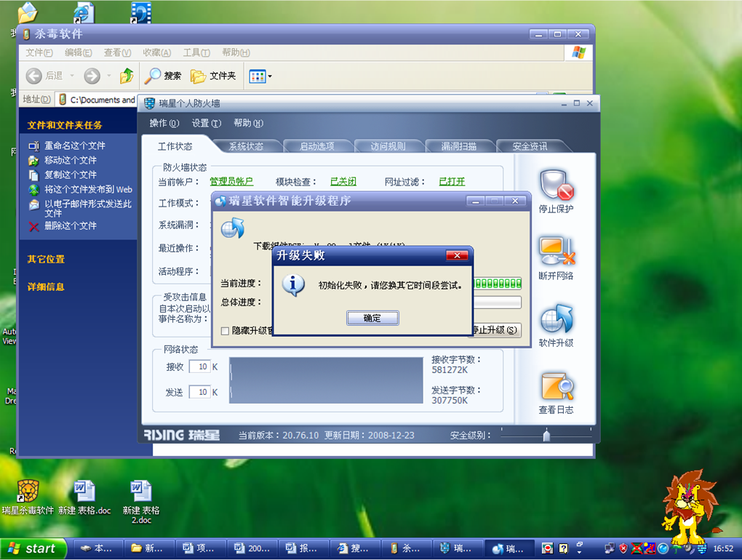742x560 pixels.
Task: Open the 查看日志 log viewer icon
Action: click(557, 386)
